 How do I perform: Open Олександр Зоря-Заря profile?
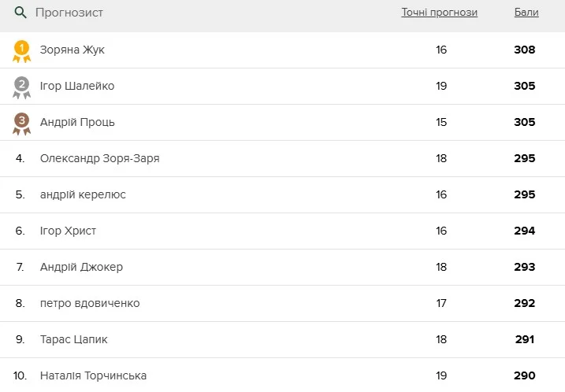(99, 158)
